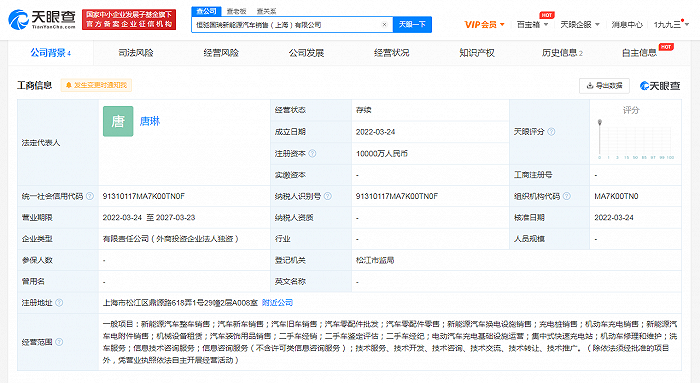The width and height of the screenshot is (700, 383).
Task: Click the 导出数据 export button
Action: 604,86
